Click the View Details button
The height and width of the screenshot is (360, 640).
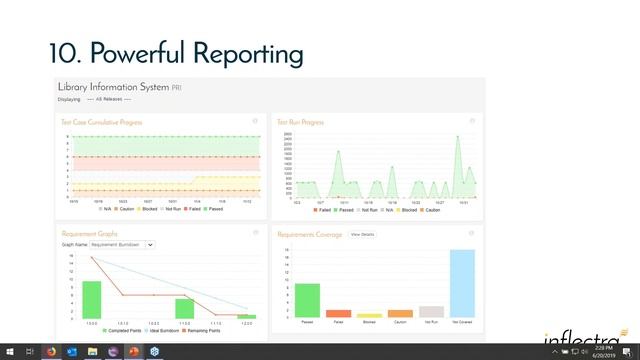click(362, 235)
